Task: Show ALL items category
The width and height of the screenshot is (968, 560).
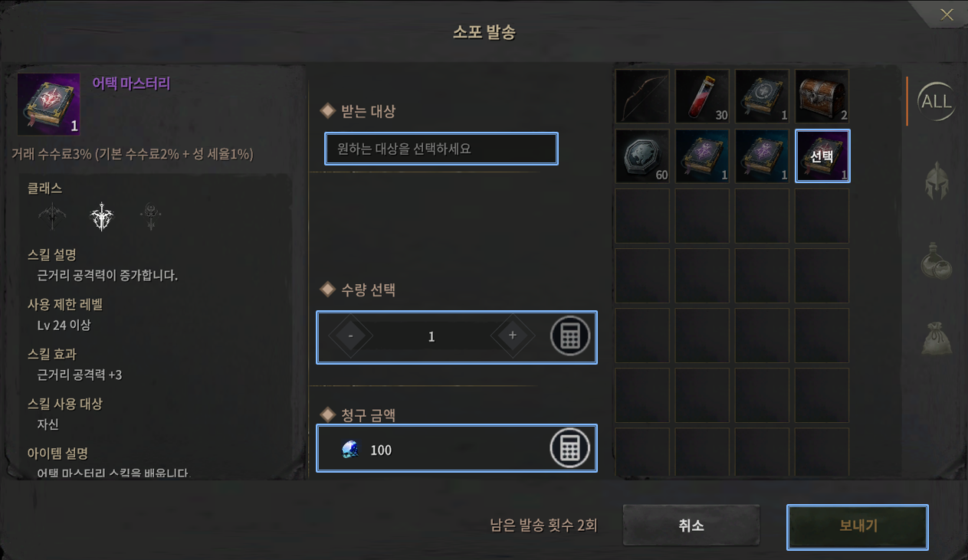Action: click(936, 101)
